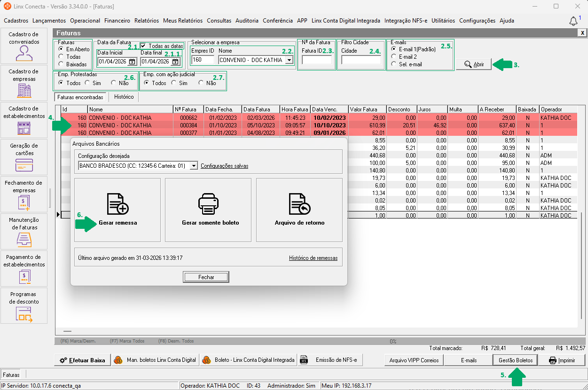Click the Efetuar Baixa button
This screenshot has width=588, height=390.
pyautogui.click(x=83, y=360)
